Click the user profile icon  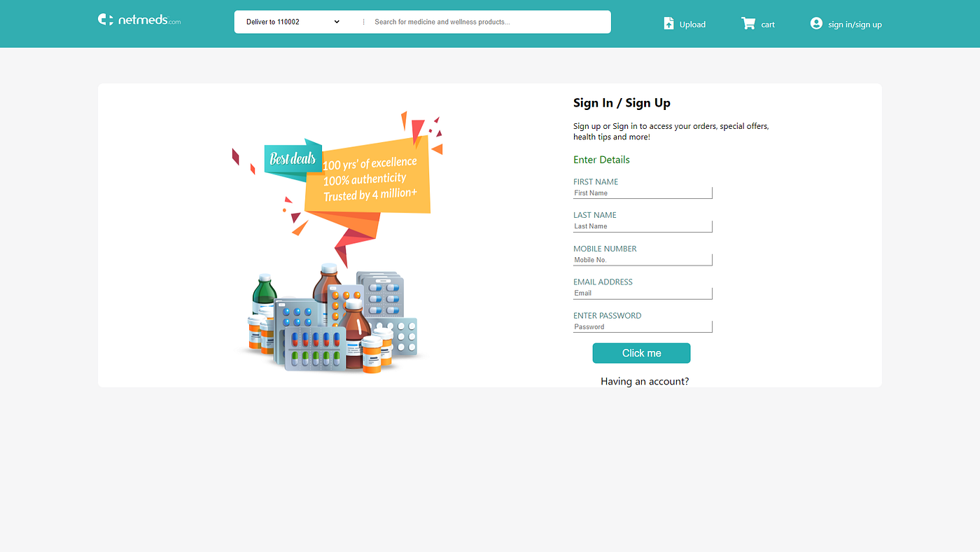816,23
